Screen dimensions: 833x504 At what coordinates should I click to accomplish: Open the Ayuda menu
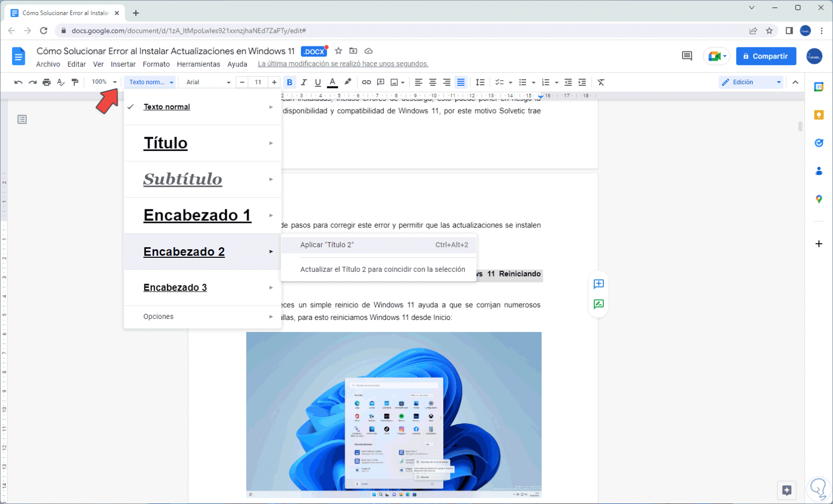tap(237, 64)
